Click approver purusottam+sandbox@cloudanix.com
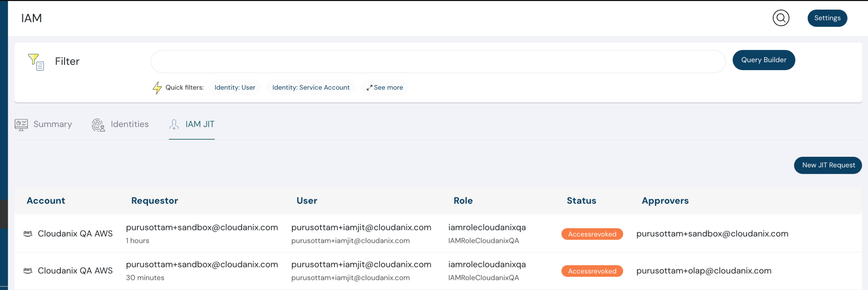 712,233
